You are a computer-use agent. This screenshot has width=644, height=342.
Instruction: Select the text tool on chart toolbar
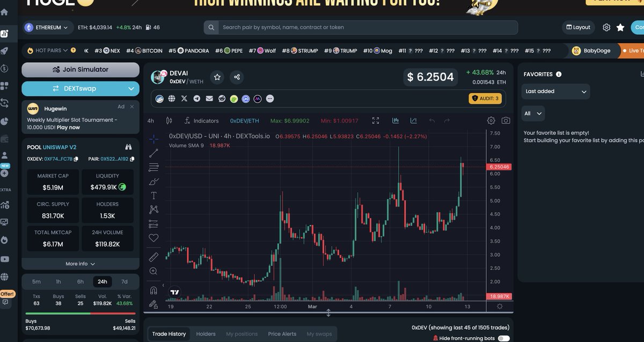coord(153,196)
